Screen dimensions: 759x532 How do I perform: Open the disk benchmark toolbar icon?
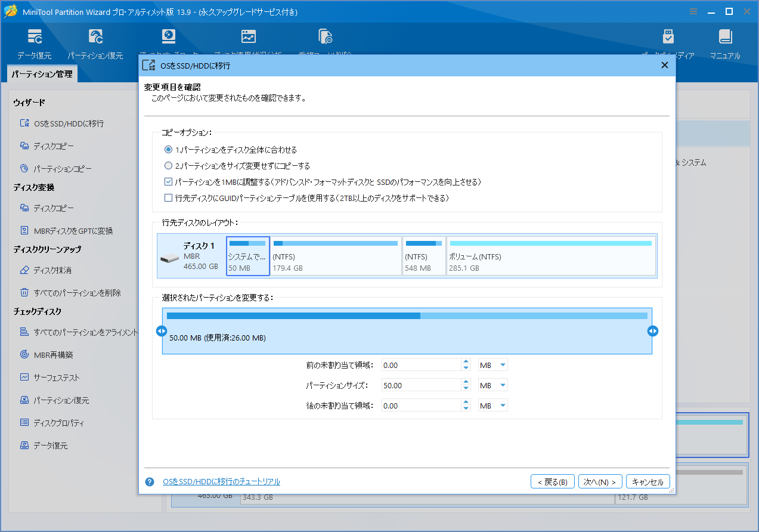click(x=169, y=37)
